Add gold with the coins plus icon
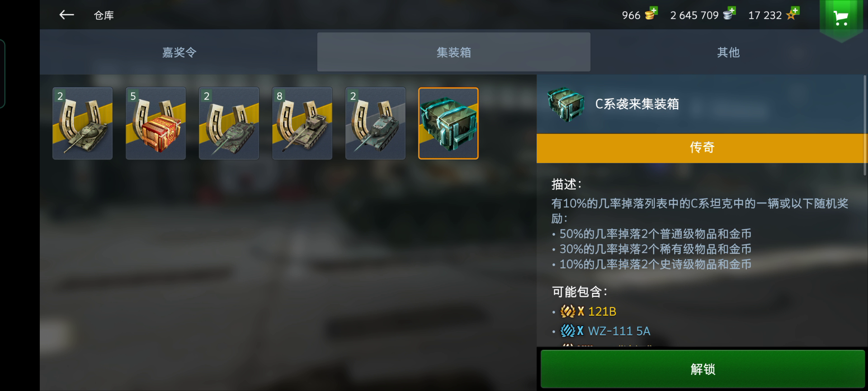This screenshot has height=391, width=868. (651, 14)
